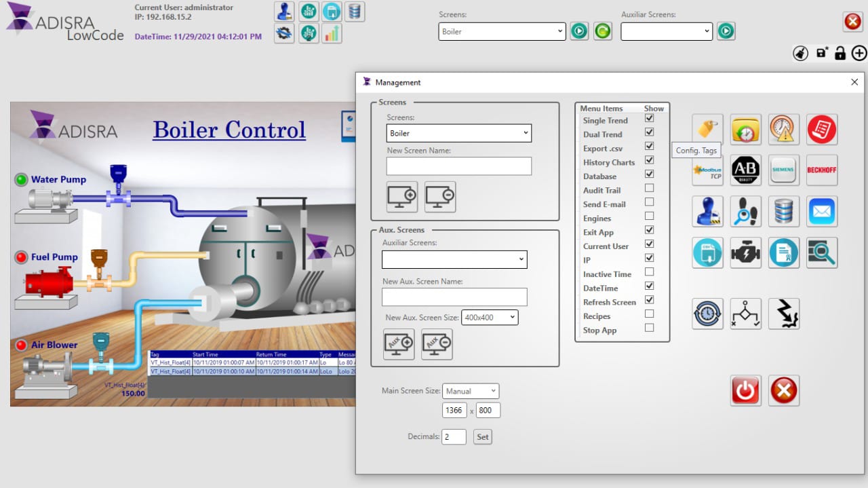The height and width of the screenshot is (488, 868).
Task: Open the Beckhoff driver configuration icon
Action: click(x=822, y=170)
